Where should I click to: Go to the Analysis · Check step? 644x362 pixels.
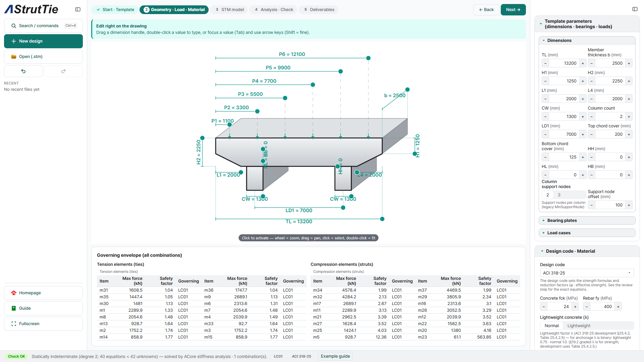[x=274, y=10]
